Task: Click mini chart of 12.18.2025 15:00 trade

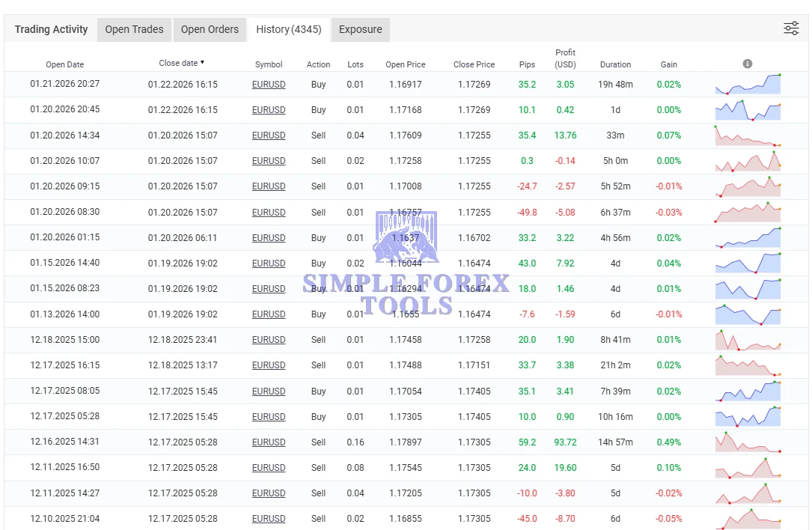Action: point(748,340)
